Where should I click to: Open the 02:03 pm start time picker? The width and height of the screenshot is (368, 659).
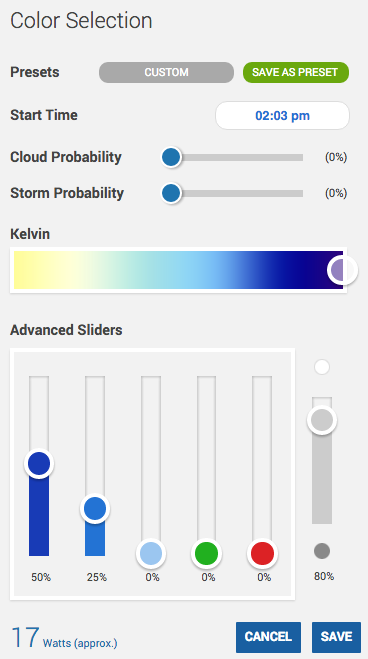[282, 115]
